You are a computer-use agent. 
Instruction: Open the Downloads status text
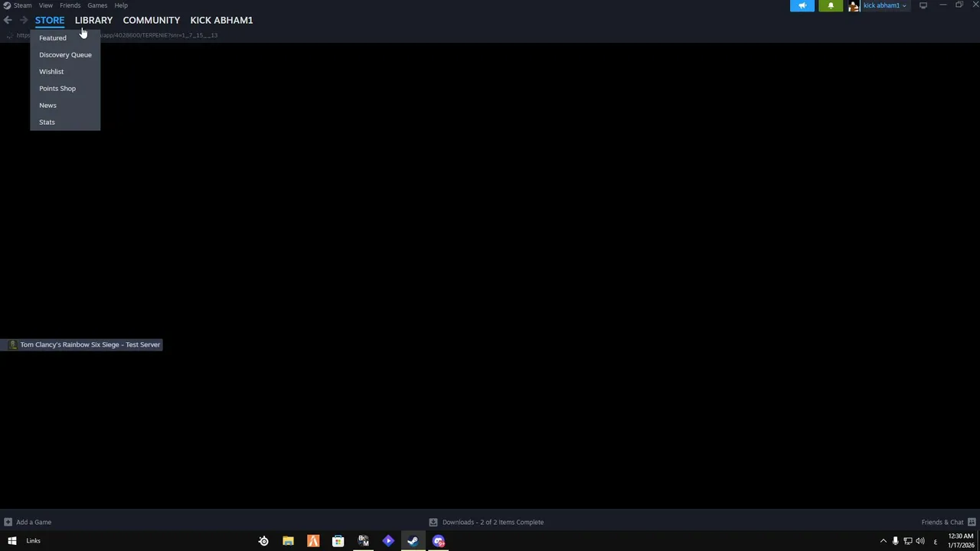pos(493,522)
